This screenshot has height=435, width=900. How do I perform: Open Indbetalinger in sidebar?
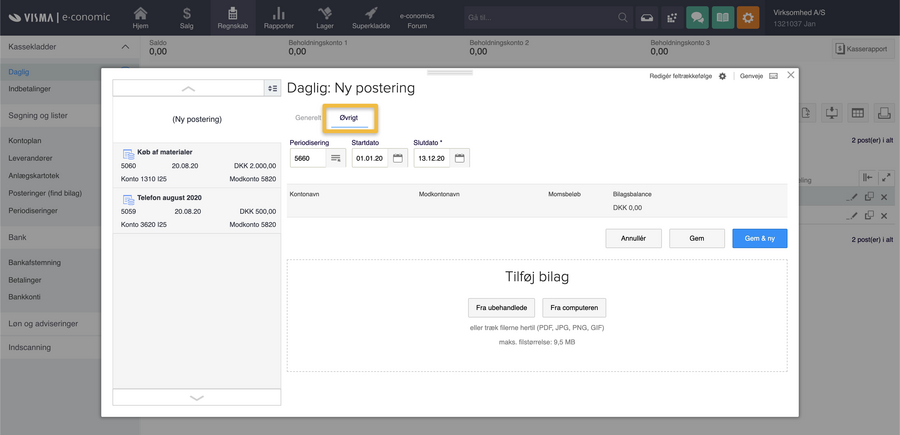(29, 89)
